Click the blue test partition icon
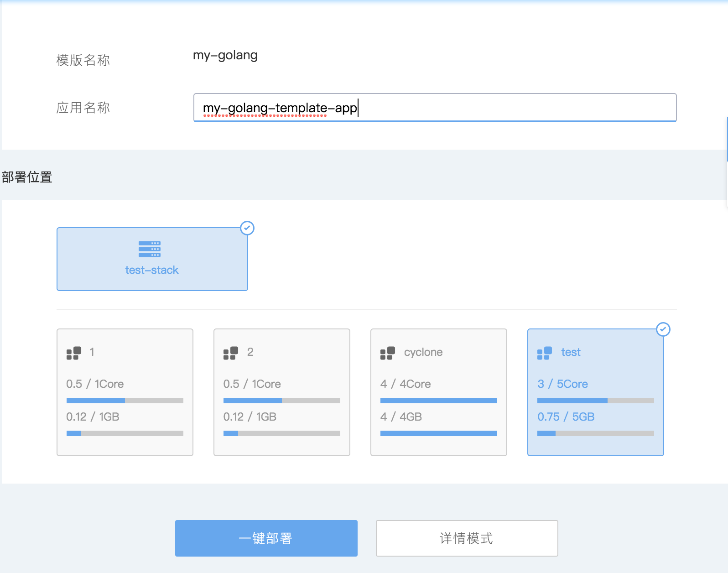Screen dimensions: 728x573 (x=545, y=353)
